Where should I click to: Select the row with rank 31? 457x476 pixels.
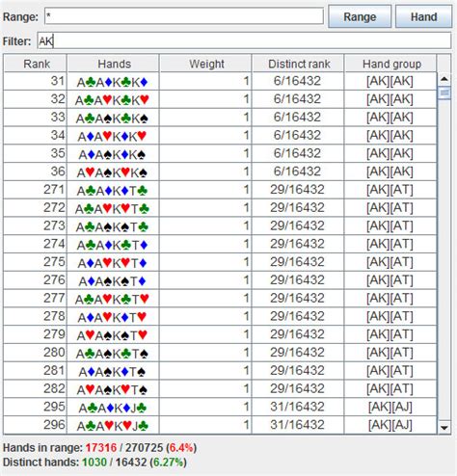(x=220, y=81)
